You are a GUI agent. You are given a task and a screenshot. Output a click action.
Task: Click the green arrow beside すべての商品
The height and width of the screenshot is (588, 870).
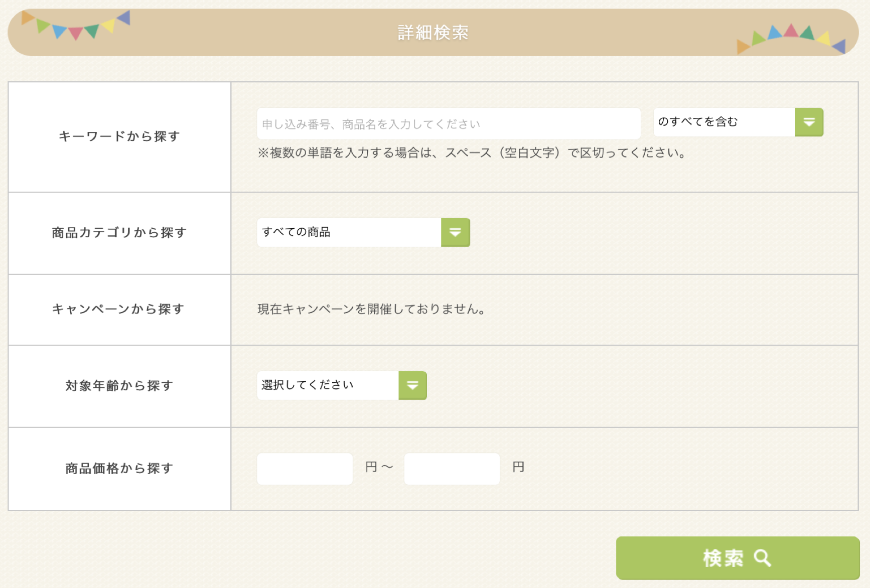(x=455, y=232)
